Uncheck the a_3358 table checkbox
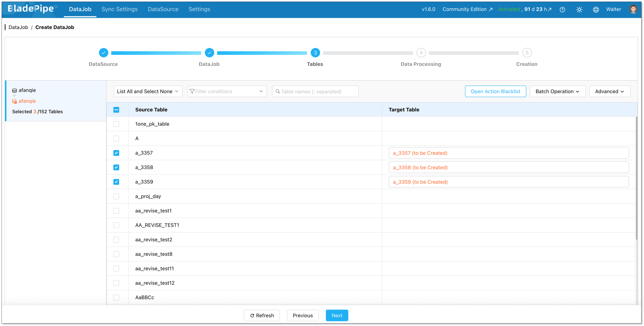This screenshot has width=644, height=326. coord(116,168)
